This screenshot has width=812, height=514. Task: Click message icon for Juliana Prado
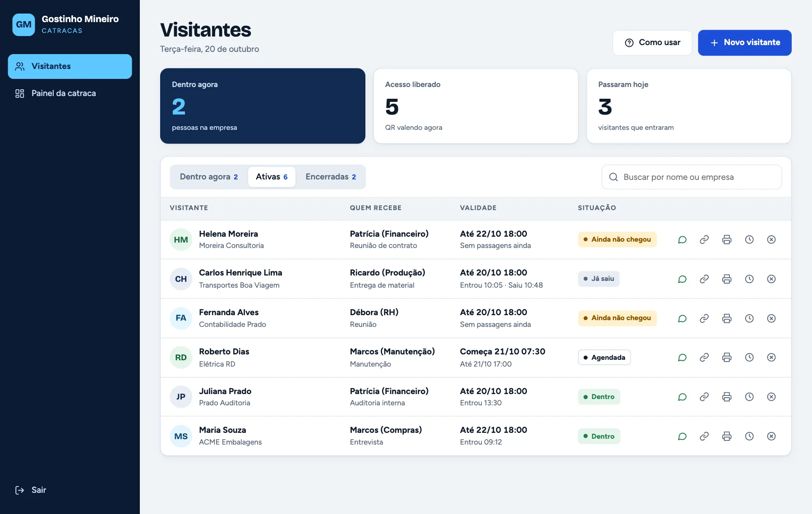pos(682,397)
